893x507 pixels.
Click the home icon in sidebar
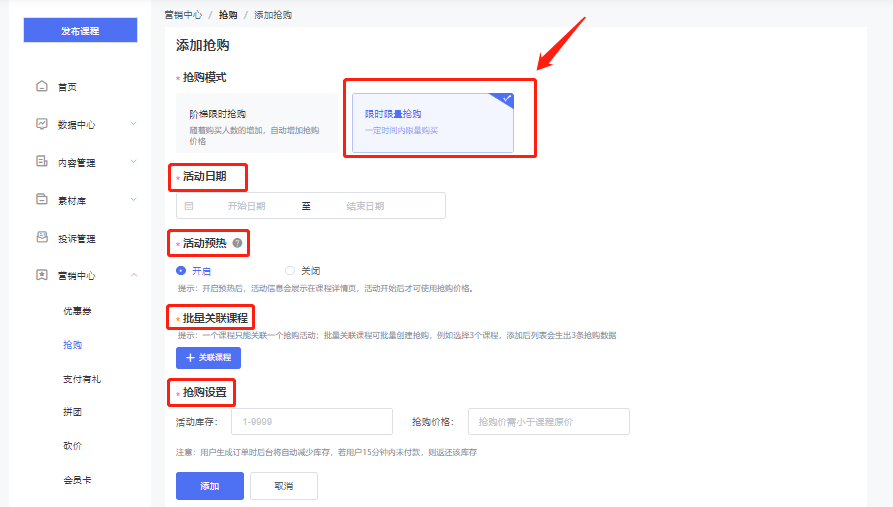(41, 87)
